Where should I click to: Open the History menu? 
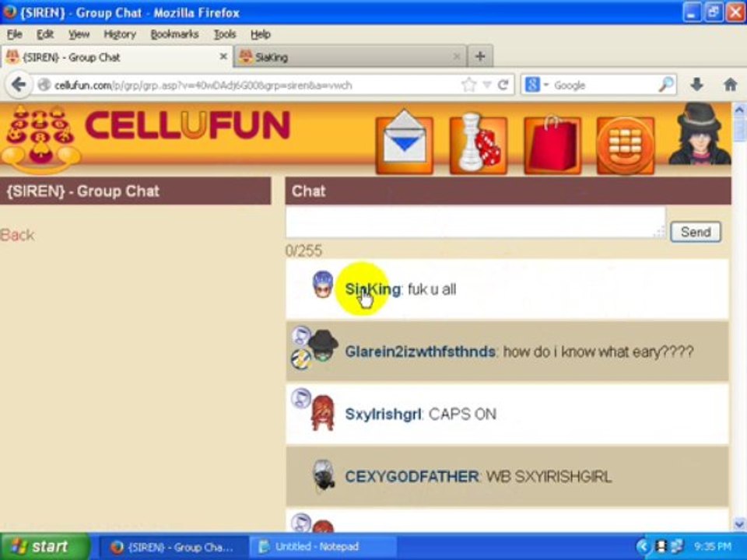point(120,34)
